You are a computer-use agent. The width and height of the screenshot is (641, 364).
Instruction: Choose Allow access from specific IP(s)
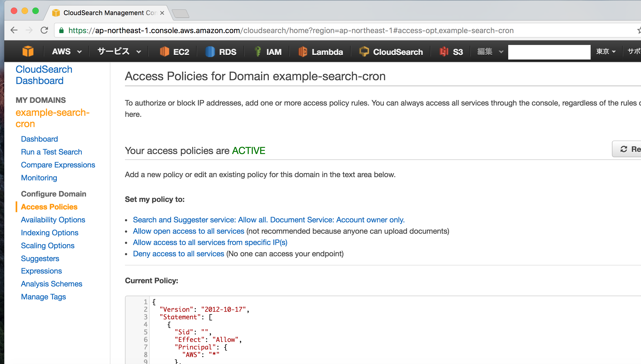[210, 242]
